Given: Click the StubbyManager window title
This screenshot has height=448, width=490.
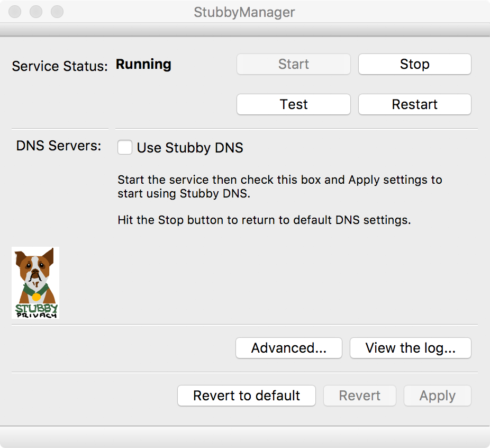Looking at the screenshot, I should tap(244, 12).
